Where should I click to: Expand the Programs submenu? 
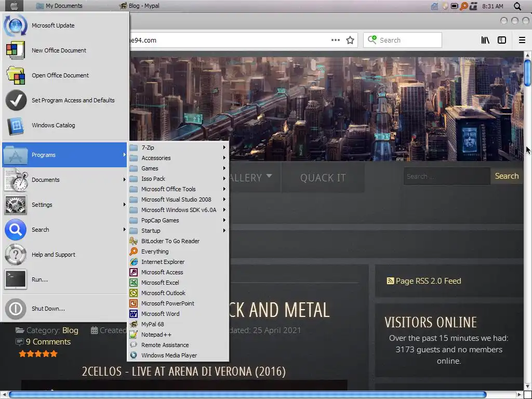click(64, 155)
